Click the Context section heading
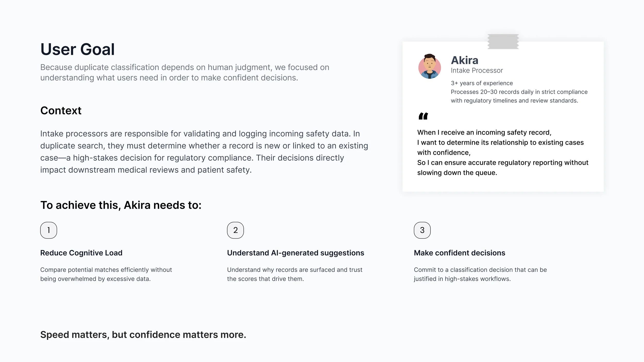The width and height of the screenshot is (644, 362). [61, 111]
